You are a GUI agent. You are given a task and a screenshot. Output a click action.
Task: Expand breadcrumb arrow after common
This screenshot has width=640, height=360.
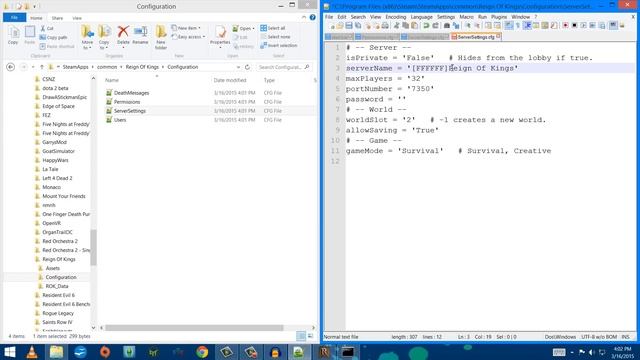pyautogui.click(x=121, y=67)
